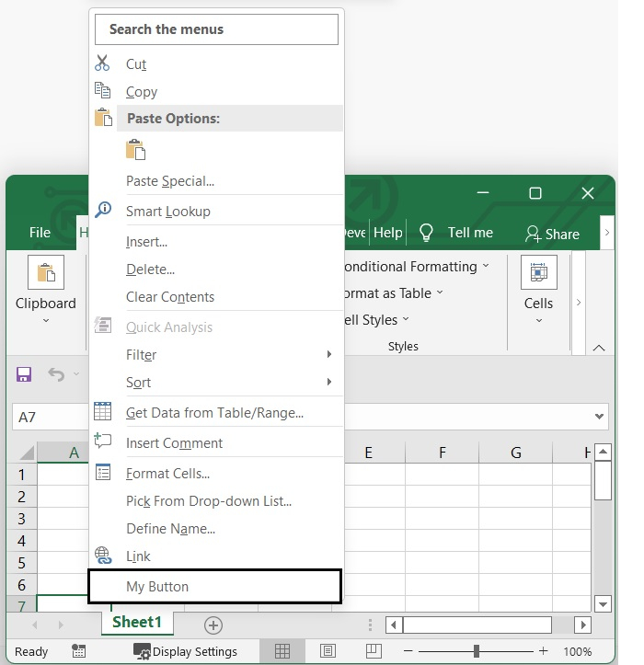This screenshot has width=644, height=665.
Task: Select column G header
Action: point(516,453)
